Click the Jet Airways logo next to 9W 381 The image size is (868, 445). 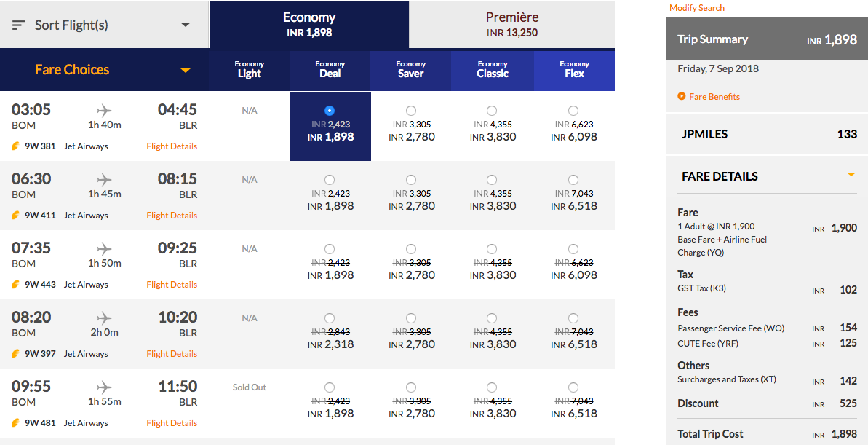(16, 146)
